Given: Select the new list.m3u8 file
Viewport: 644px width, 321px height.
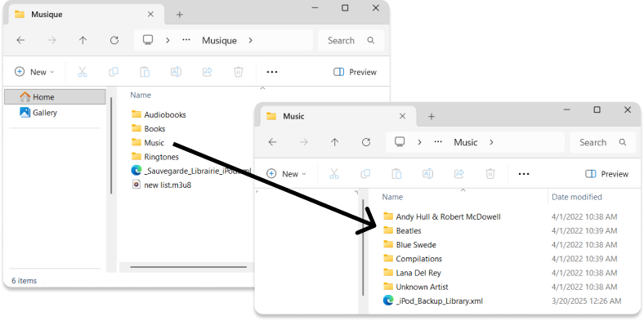Looking at the screenshot, I should click(x=162, y=185).
